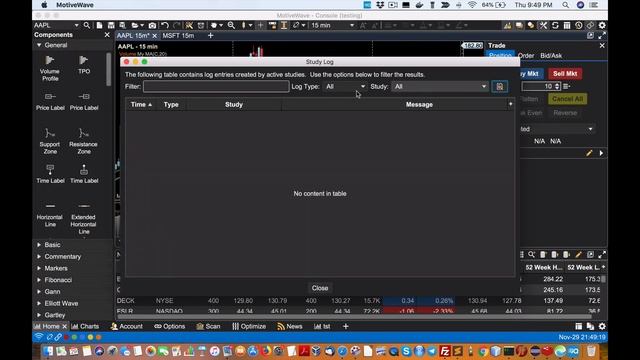This screenshot has height=360, width=640.
Task: Collapse the General components section
Action: pos(39,45)
